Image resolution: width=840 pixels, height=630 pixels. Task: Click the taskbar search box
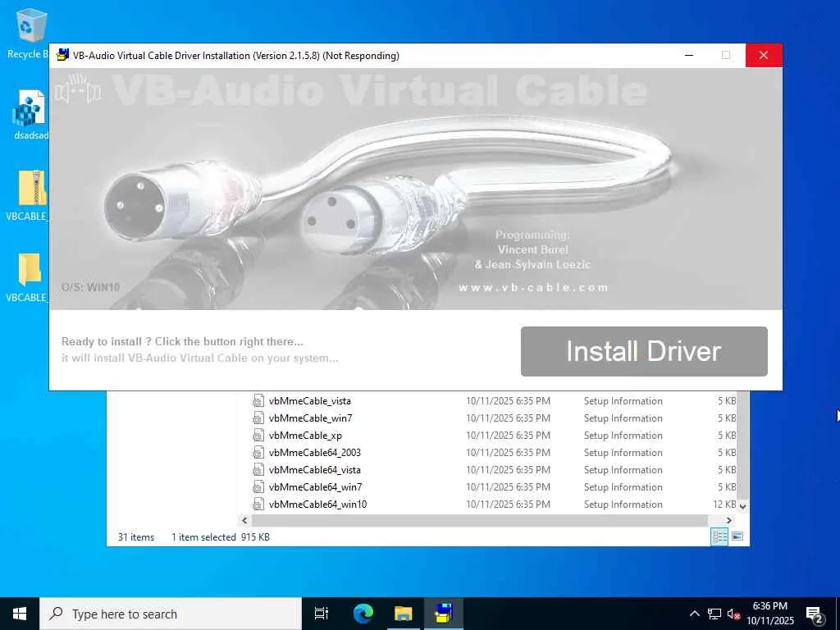171,614
